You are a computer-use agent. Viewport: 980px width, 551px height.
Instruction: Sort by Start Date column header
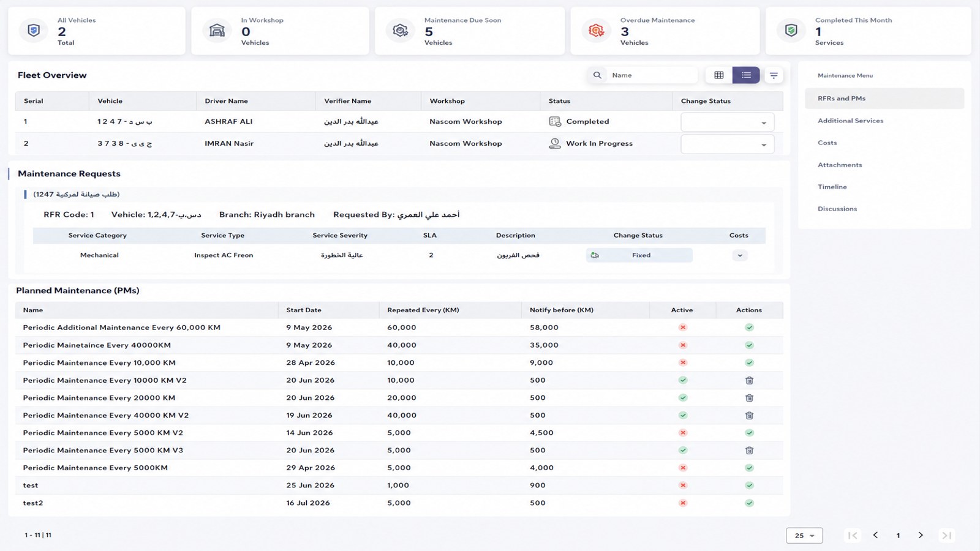click(x=304, y=310)
